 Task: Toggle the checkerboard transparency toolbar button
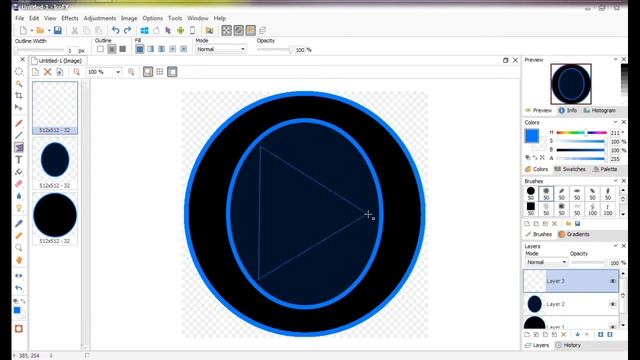coord(227,30)
